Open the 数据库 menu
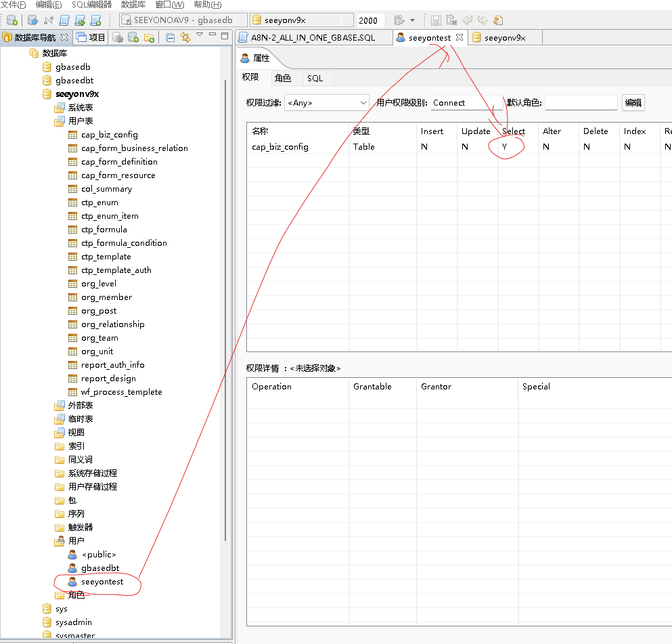672x644 pixels. [133, 5]
